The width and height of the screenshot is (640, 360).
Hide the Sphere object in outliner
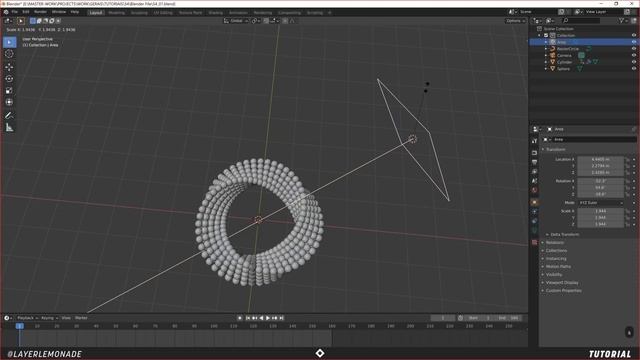coord(634,69)
